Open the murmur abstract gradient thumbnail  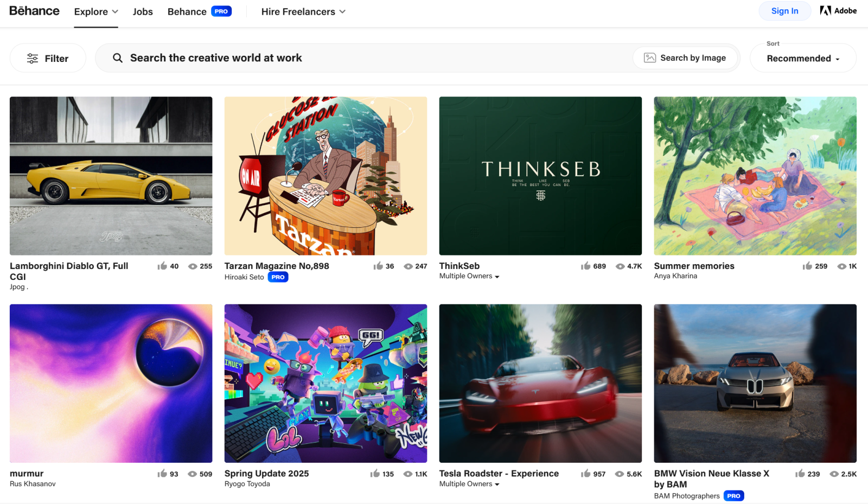(111, 384)
